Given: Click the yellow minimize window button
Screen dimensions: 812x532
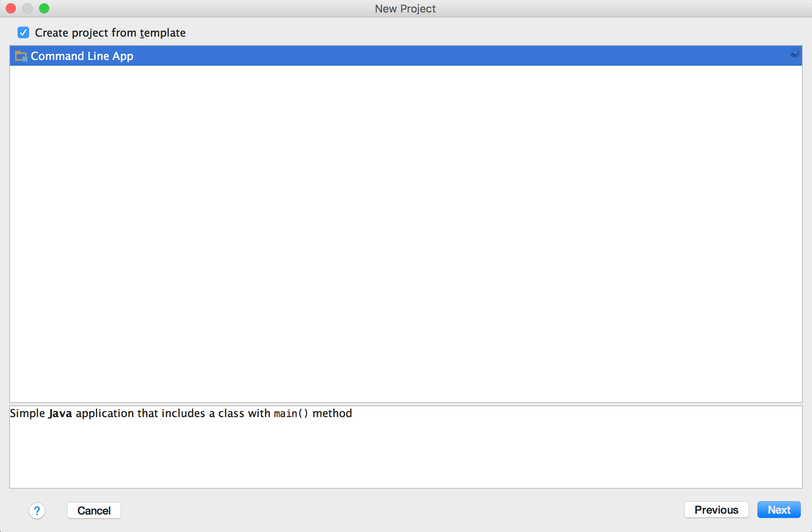Looking at the screenshot, I should 27,8.
